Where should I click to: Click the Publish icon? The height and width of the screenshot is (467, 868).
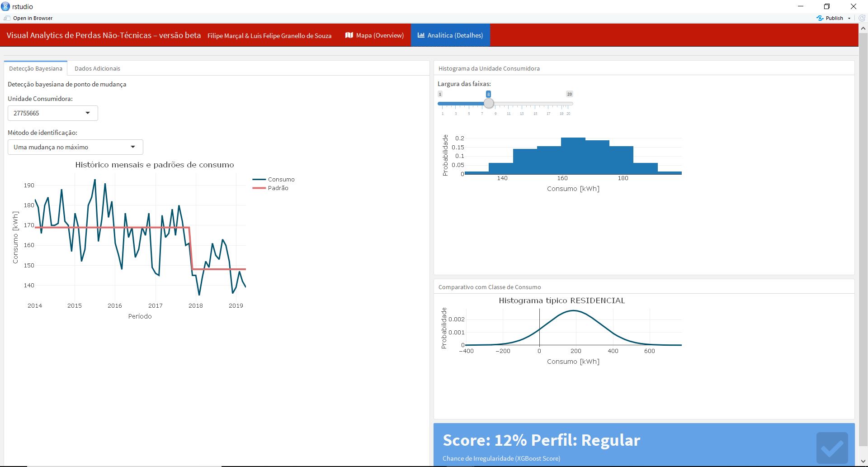point(820,18)
